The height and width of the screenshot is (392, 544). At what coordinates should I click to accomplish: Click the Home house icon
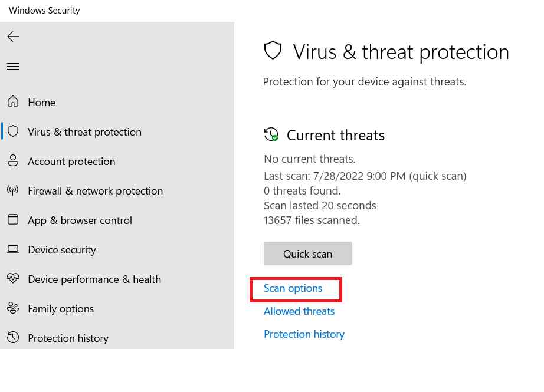coord(13,101)
